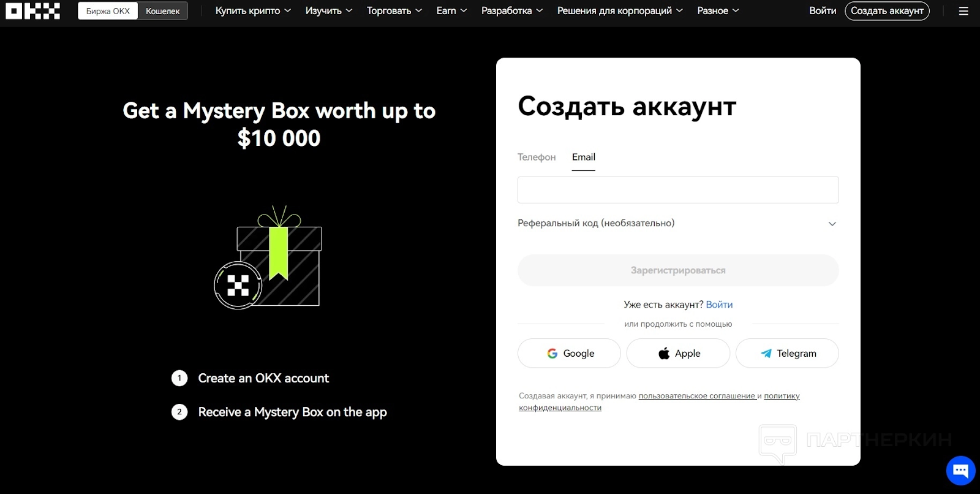980x494 pixels.
Task: Click Зарегистрироваться button
Action: pos(678,270)
